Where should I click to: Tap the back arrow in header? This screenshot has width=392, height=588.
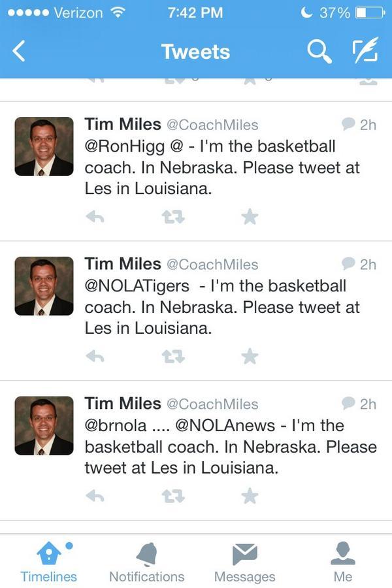(19, 51)
